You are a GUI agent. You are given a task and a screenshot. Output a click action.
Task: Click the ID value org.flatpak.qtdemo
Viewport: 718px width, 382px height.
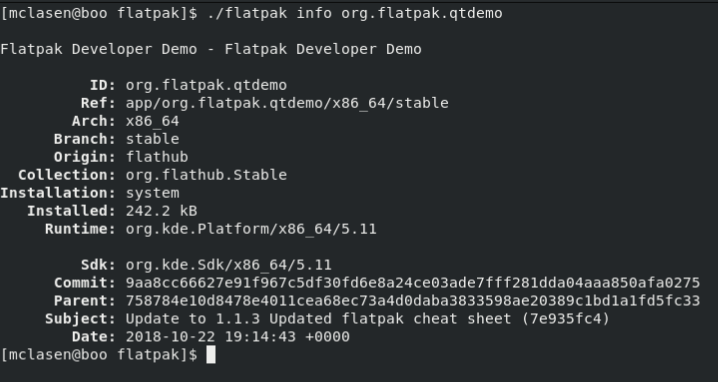point(207,86)
